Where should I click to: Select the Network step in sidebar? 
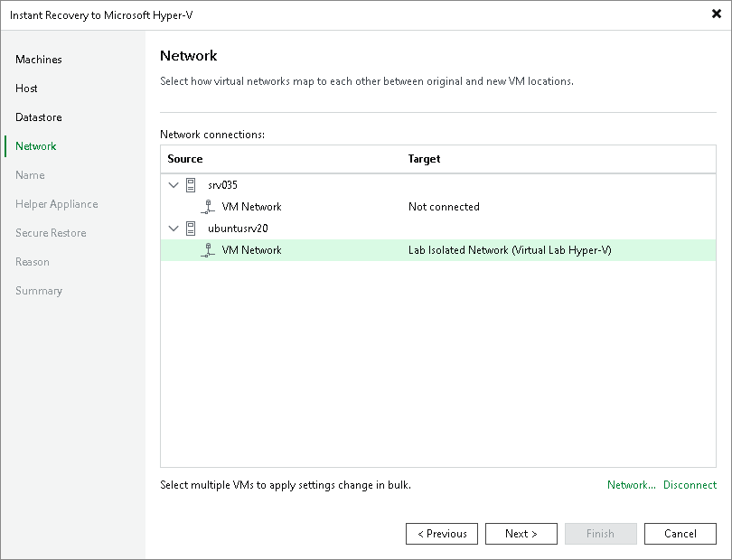(x=36, y=146)
